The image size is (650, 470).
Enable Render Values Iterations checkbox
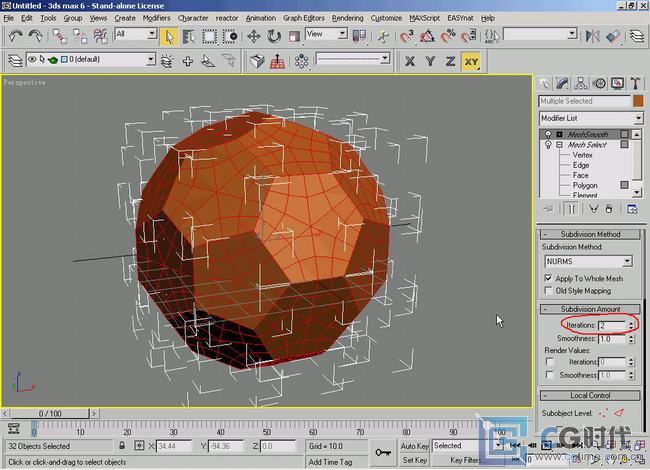[x=550, y=362]
